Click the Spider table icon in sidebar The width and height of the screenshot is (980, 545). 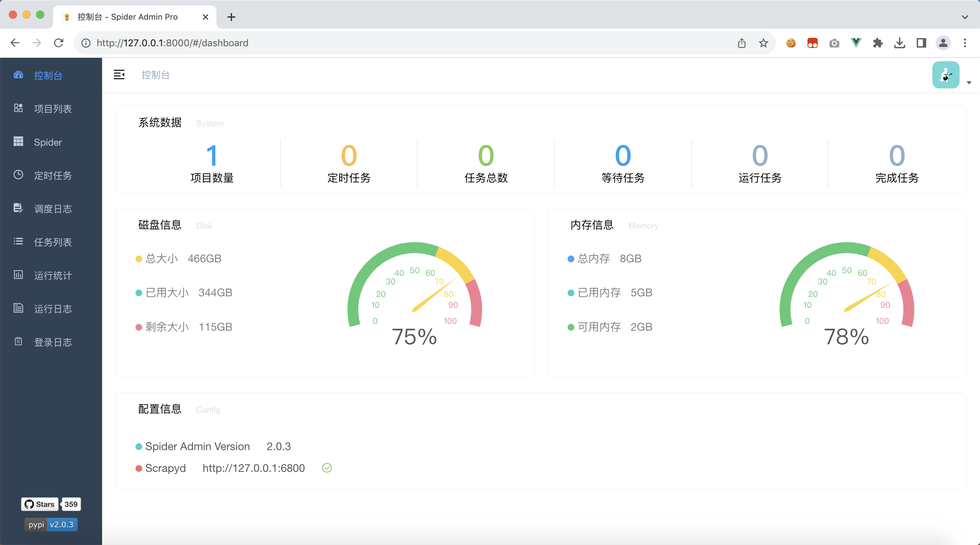[x=18, y=142]
